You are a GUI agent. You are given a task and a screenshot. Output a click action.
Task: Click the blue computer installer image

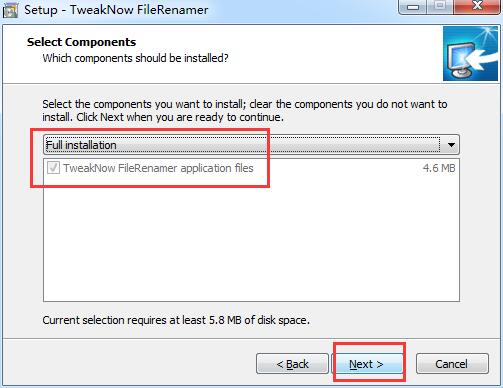(x=470, y=54)
